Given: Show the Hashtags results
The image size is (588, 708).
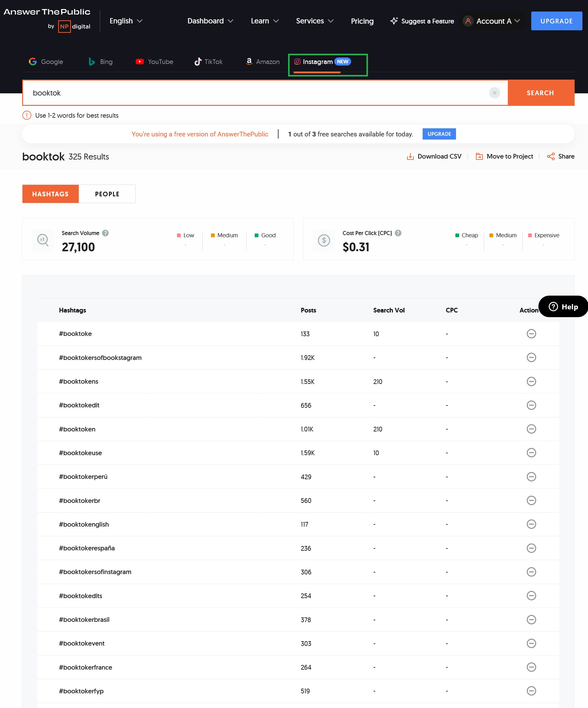Looking at the screenshot, I should tap(50, 194).
